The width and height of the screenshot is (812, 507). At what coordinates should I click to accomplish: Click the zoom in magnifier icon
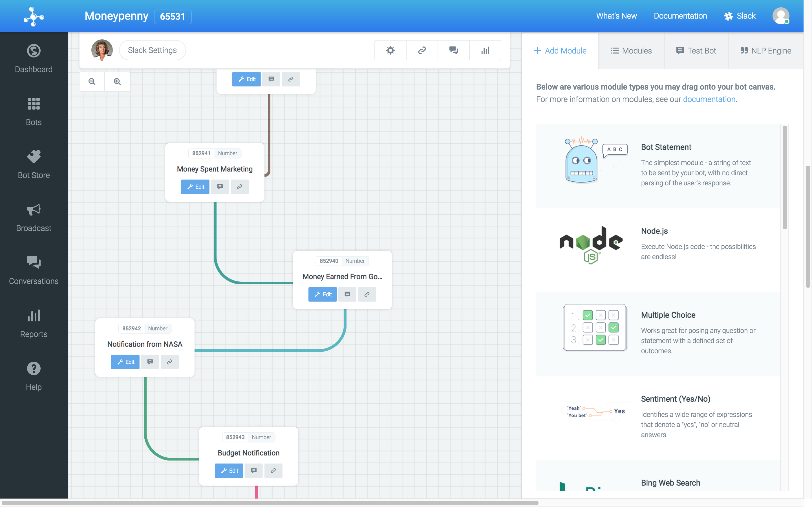(117, 81)
